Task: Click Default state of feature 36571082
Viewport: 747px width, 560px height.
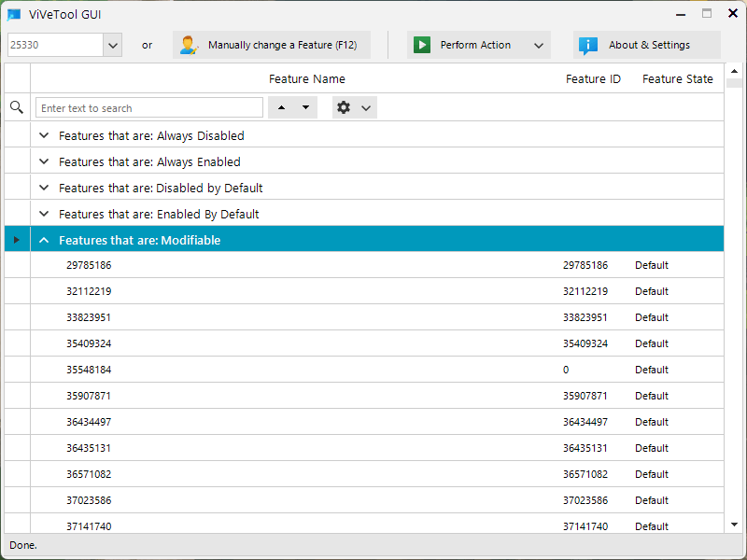Action: pyautogui.click(x=651, y=475)
